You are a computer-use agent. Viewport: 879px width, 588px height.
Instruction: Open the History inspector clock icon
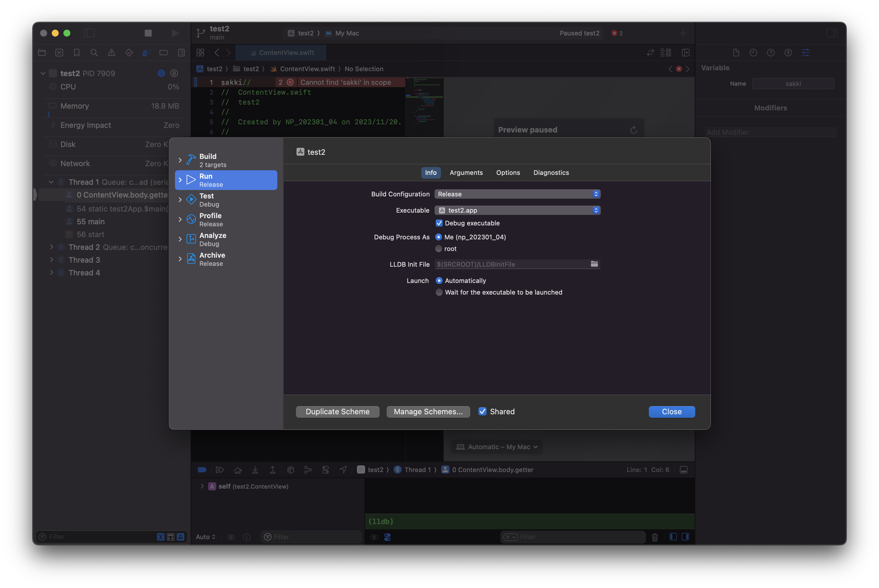pos(753,53)
